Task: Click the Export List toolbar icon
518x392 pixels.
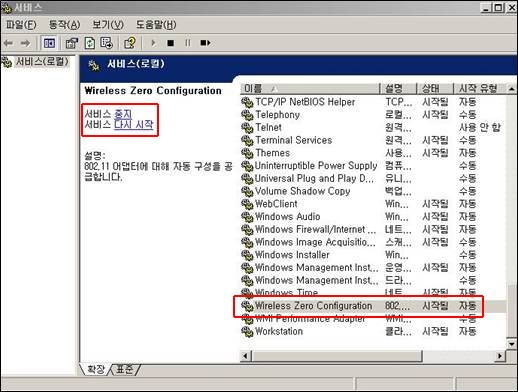Action: (x=107, y=43)
